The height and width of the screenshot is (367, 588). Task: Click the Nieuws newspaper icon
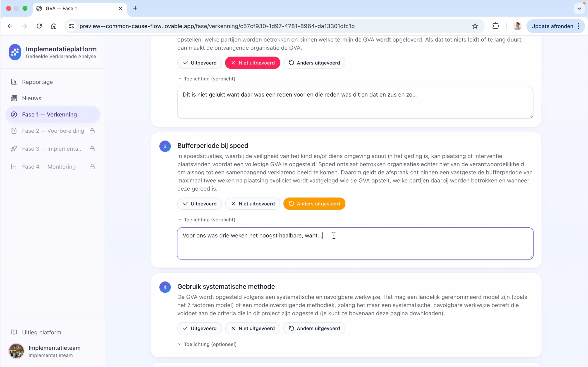(x=14, y=98)
